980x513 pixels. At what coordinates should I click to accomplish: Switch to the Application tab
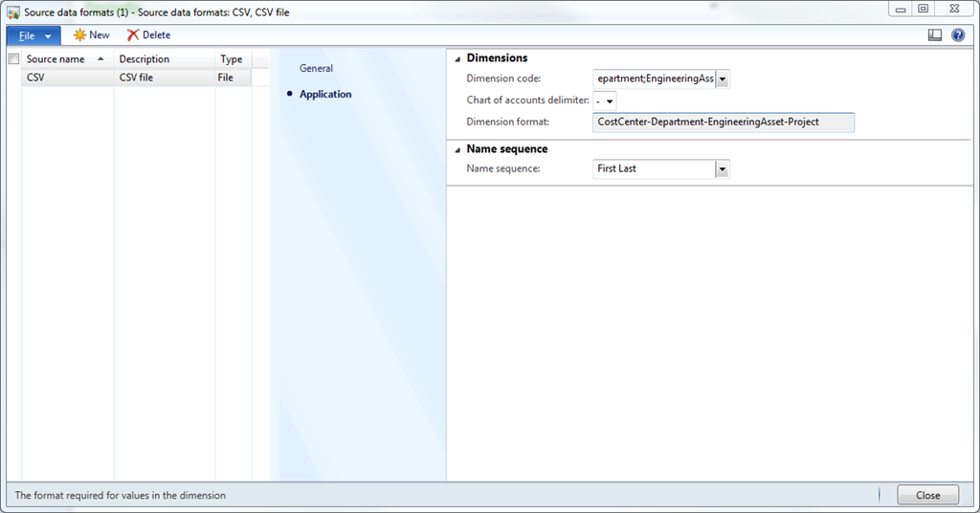point(325,94)
